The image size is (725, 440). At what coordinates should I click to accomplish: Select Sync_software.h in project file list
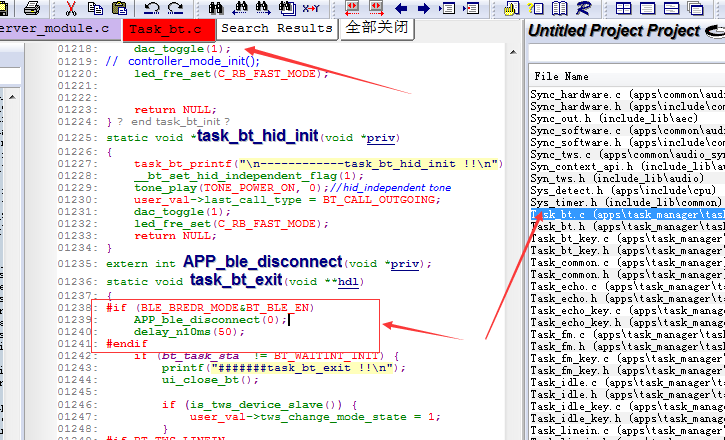click(x=627, y=142)
